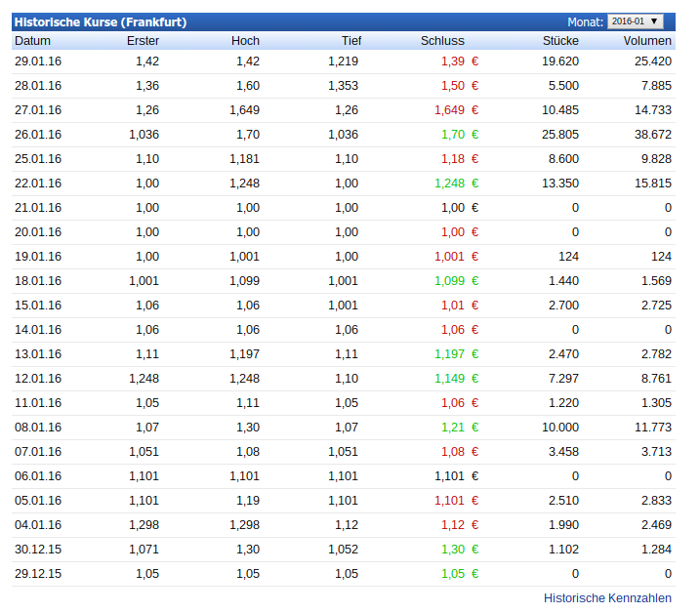Click the Schluss column header
The width and height of the screenshot is (700, 613).
[x=442, y=41]
